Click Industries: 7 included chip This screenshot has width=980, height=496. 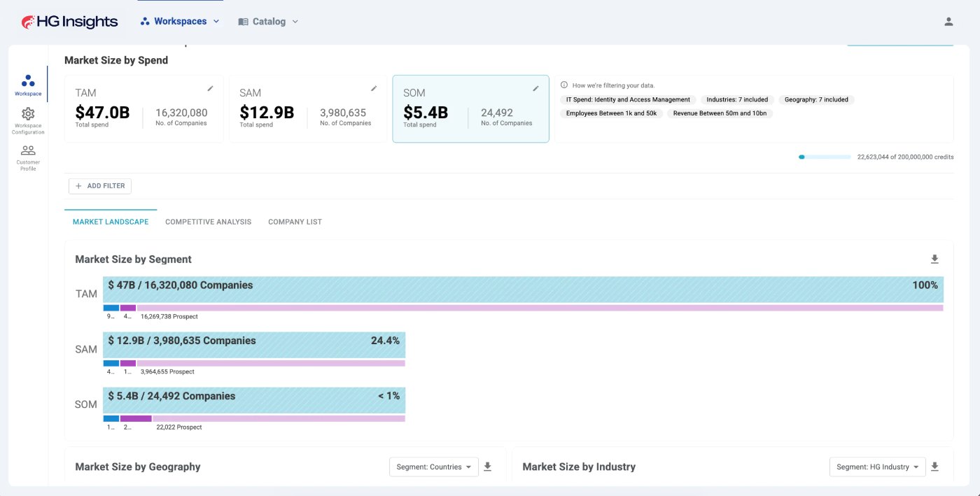point(737,99)
